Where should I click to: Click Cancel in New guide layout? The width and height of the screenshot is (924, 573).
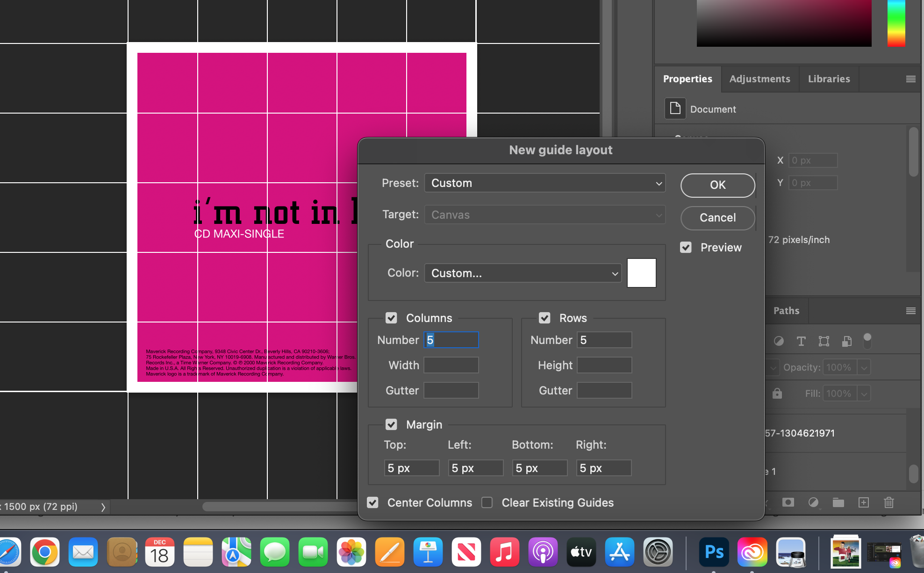718,218
